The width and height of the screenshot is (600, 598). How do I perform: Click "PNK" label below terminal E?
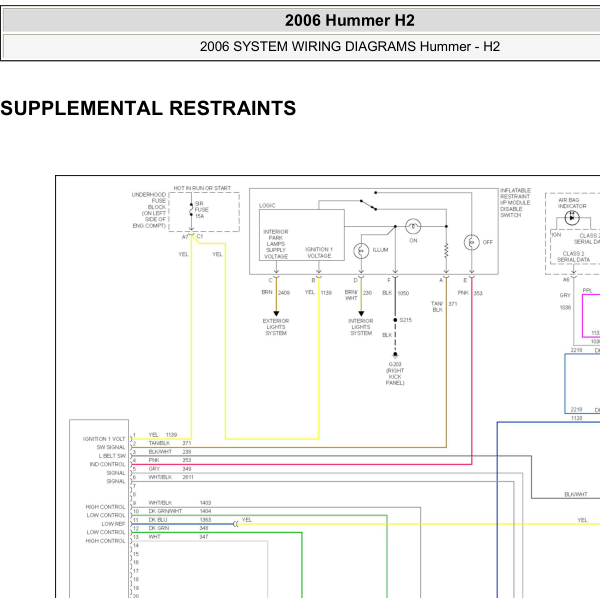coord(463,293)
